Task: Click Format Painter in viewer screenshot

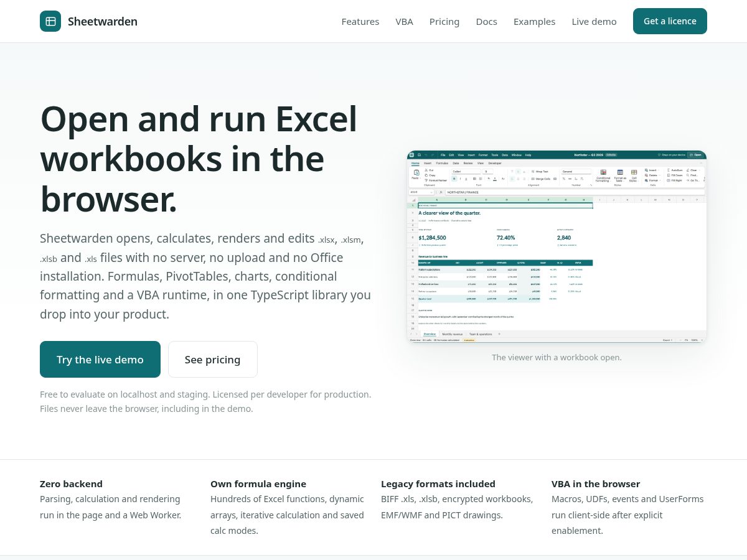Action: coord(436,180)
